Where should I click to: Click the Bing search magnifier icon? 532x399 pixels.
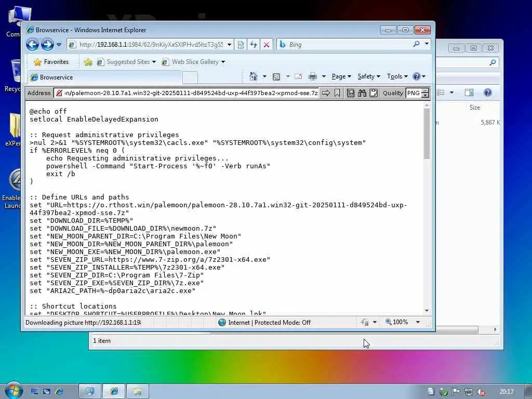[x=416, y=44]
